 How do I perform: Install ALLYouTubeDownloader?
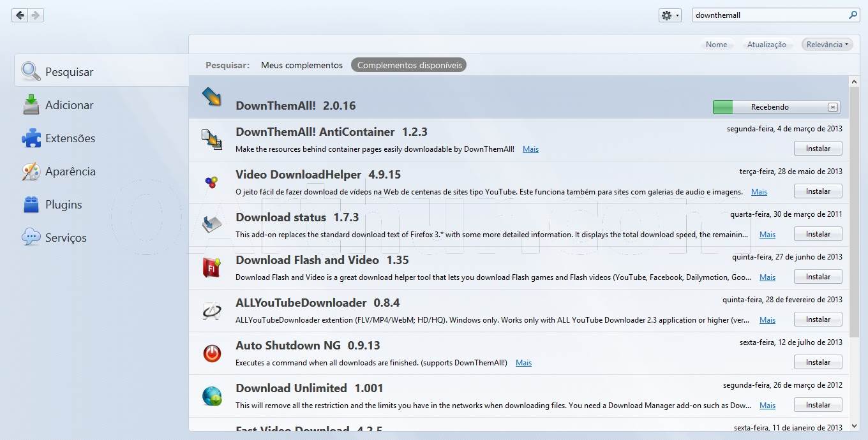tap(818, 319)
